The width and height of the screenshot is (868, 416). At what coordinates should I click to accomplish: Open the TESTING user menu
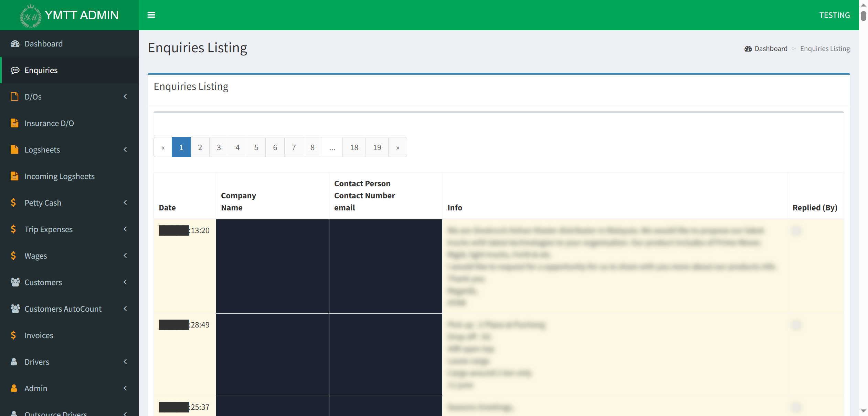click(834, 15)
